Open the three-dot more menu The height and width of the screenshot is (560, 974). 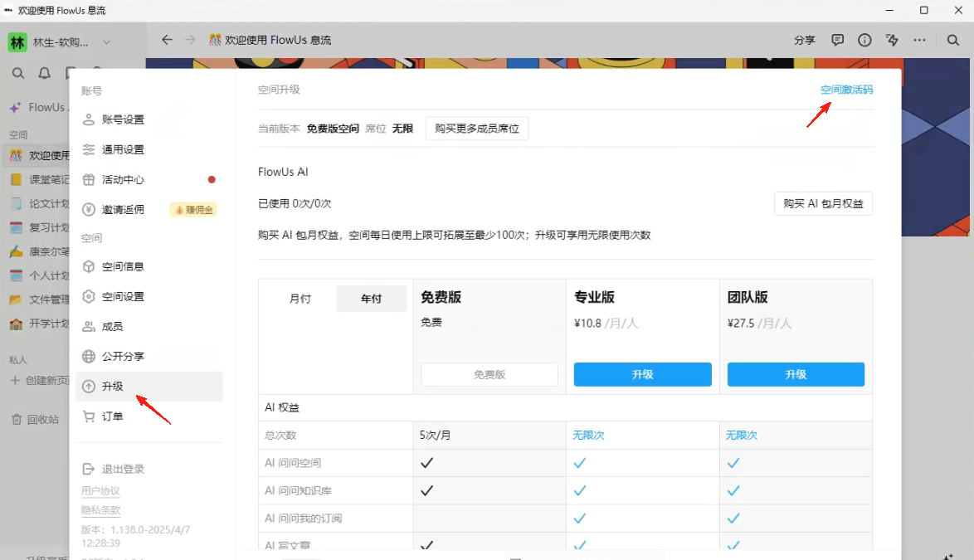[x=919, y=40]
